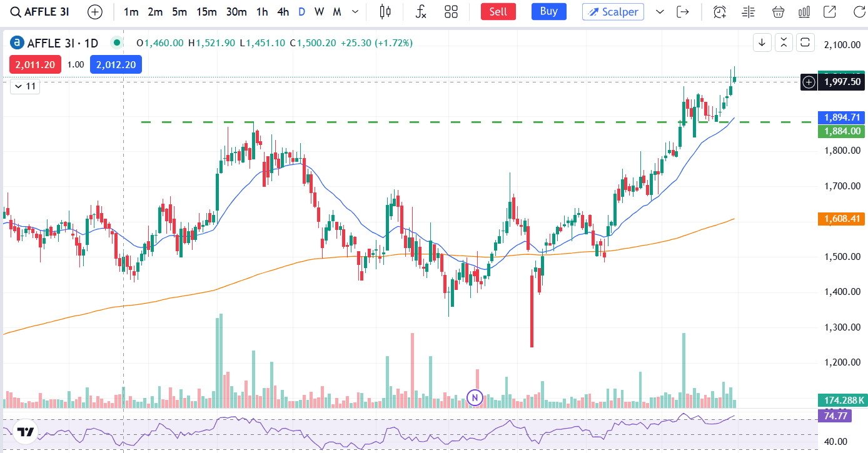Open the layout templates grid icon
This screenshot has width=868, height=453.
coord(451,11)
